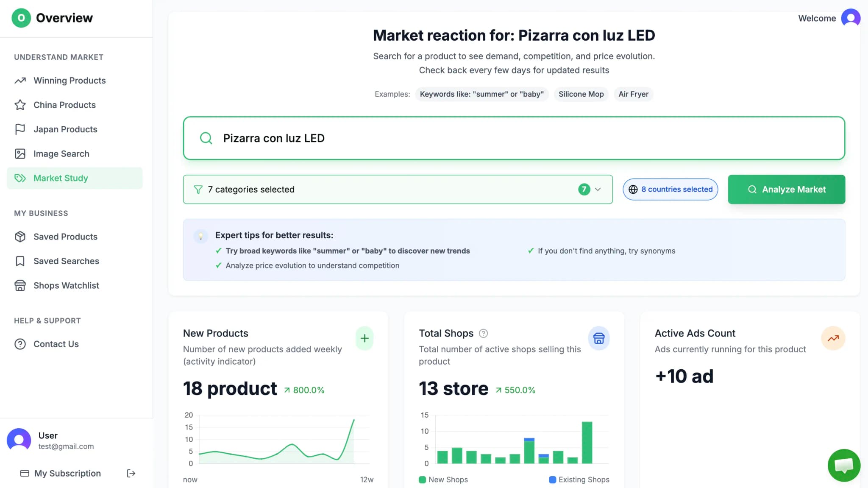Select the Japan Products flag icon
The image size is (868, 488).
[x=20, y=129]
